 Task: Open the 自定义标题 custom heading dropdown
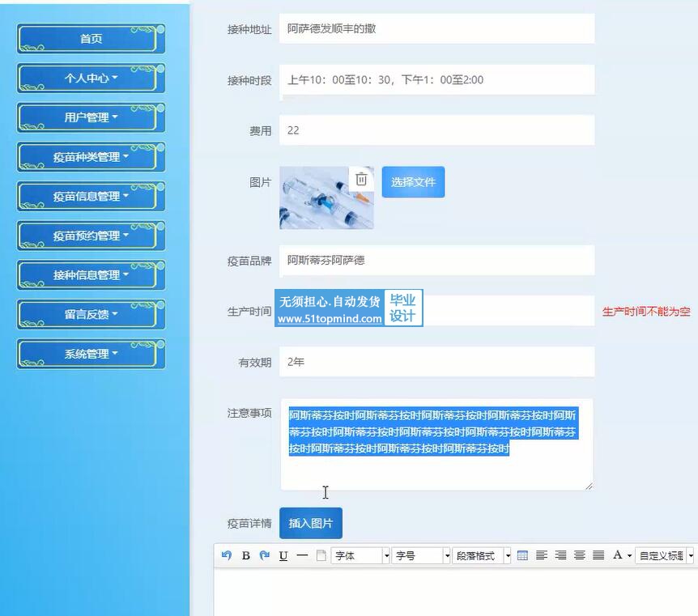[x=664, y=555]
